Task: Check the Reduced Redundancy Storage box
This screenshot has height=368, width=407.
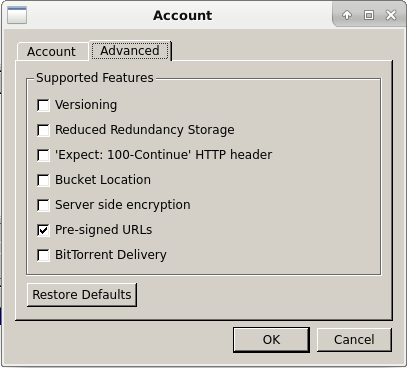Action: (43, 130)
